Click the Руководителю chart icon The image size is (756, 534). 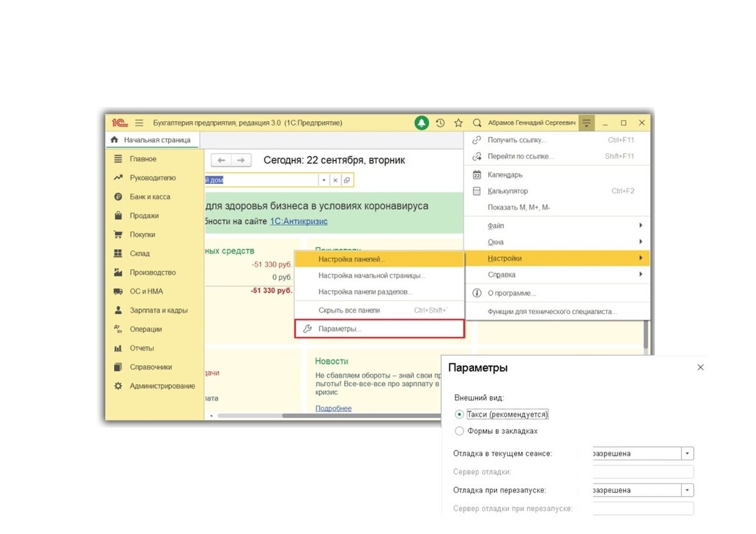(x=118, y=178)
